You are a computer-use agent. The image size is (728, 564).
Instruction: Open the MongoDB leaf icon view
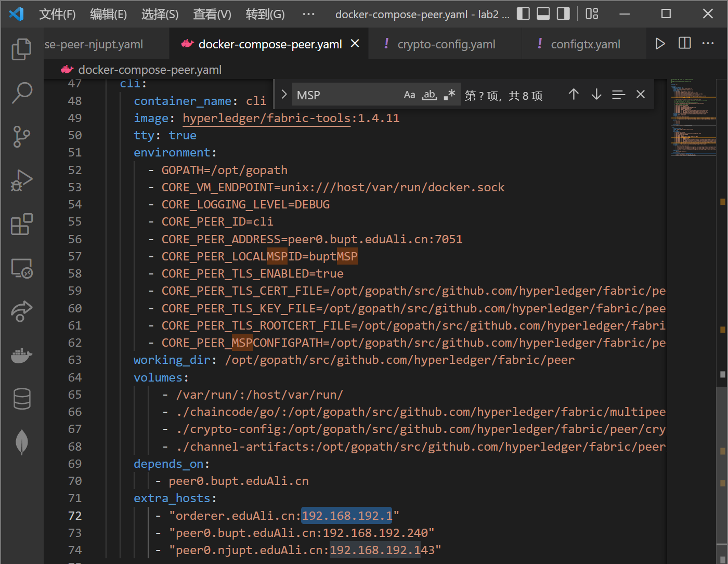tap(21, 442)
